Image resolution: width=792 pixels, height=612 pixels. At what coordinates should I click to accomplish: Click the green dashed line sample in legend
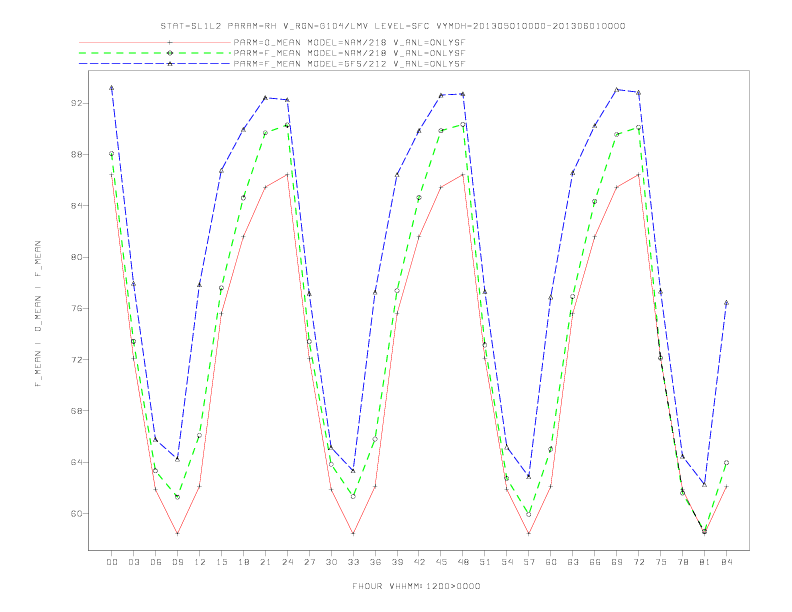(x=155, y=53)
